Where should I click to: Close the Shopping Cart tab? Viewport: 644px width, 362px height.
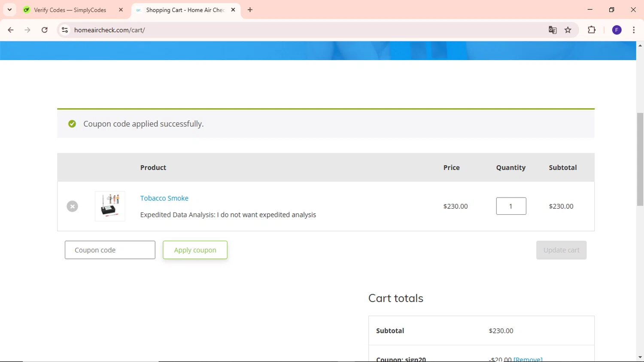[233, 10]
